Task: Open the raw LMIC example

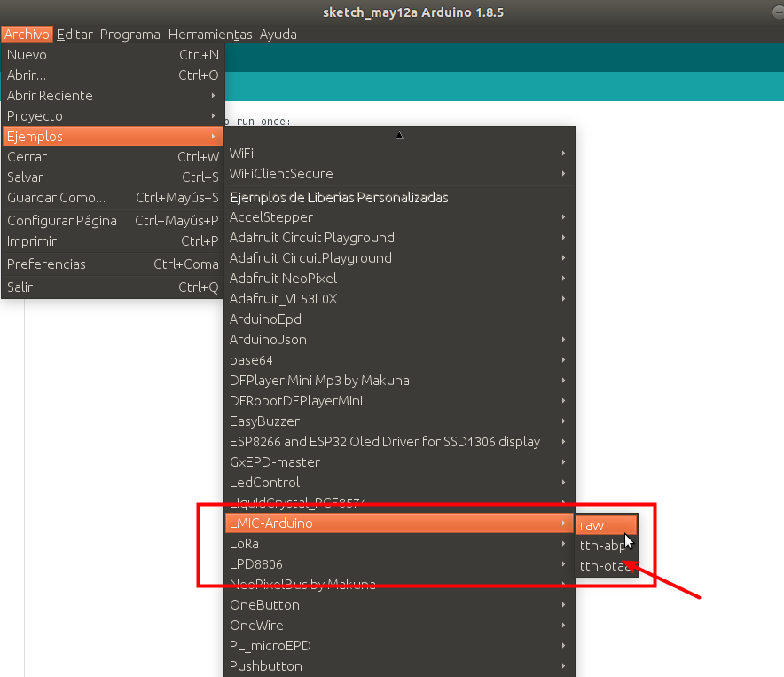Action: click(606, 525)
